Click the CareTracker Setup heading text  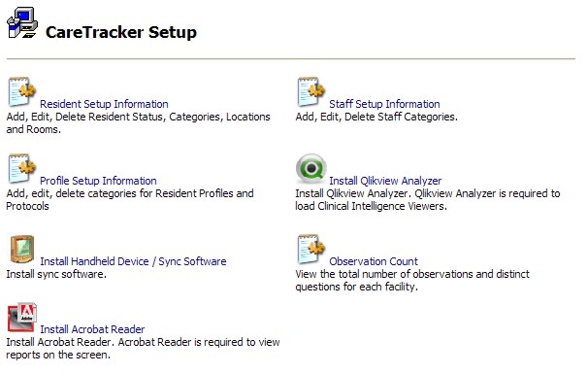(x=121, y=32)
